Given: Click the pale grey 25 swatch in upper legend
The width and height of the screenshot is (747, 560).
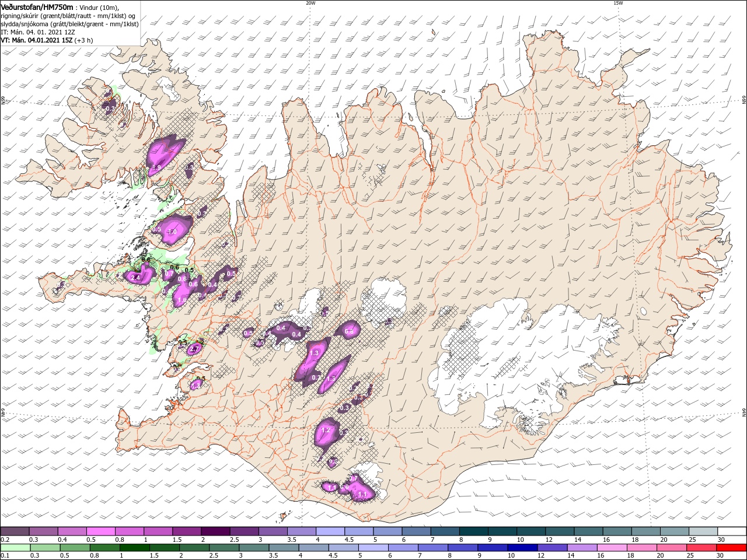Looking at the screenshot, I should 702,531.
